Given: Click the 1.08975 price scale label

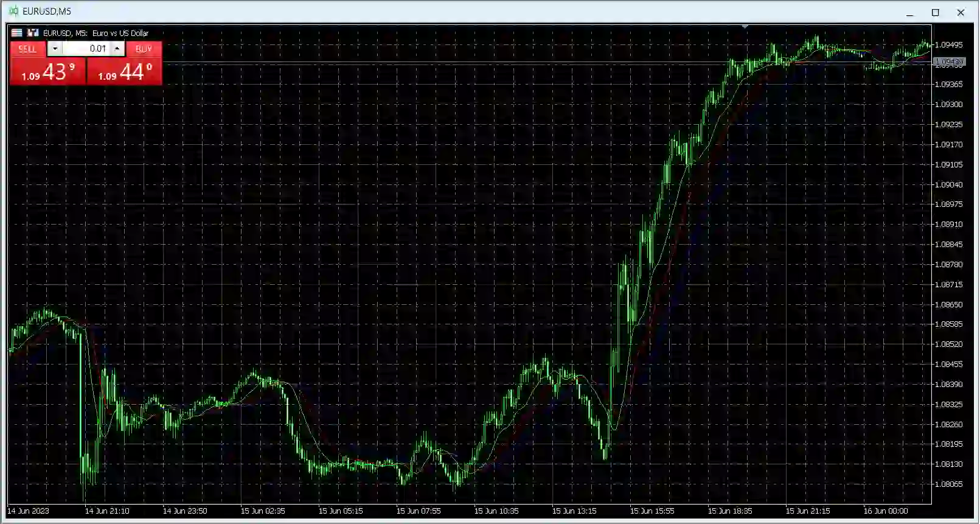Looking at the screenshot, I should (x=949, y=204).
